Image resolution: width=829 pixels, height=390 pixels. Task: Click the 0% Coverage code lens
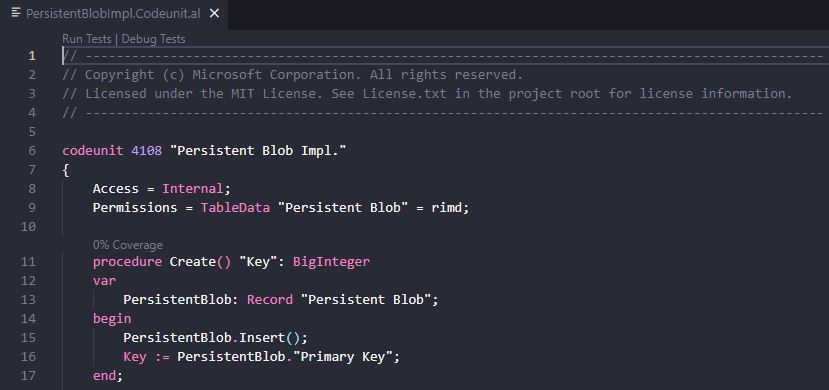(x=127, y=245)
